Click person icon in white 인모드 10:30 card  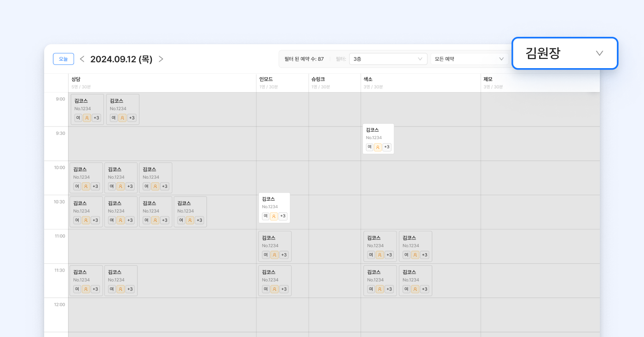pos(274,216)
